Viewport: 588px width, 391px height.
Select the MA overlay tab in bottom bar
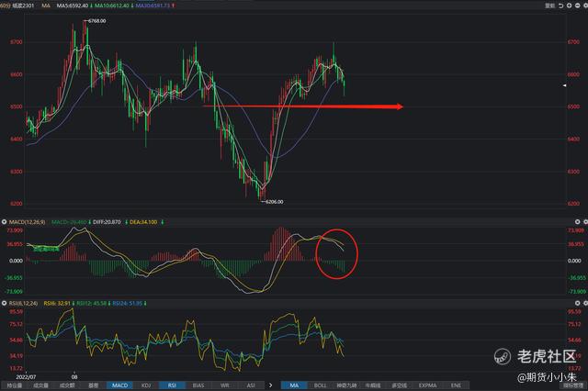[x=294, y=385]
